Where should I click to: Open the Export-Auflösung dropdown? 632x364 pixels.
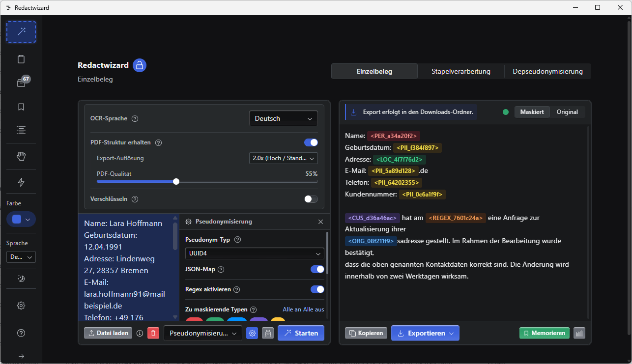(284, 158)
